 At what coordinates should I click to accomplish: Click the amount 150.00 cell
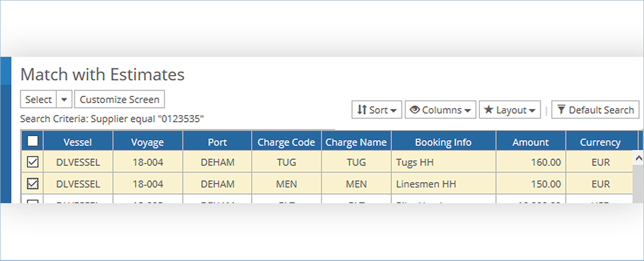531,184
